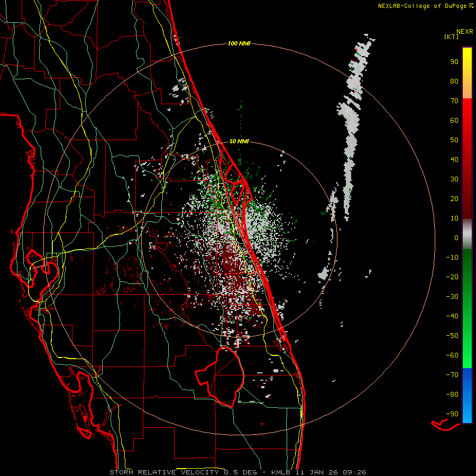Pick the orange segment of the color bar
The image size is (476, 476).
coord(467,89)
